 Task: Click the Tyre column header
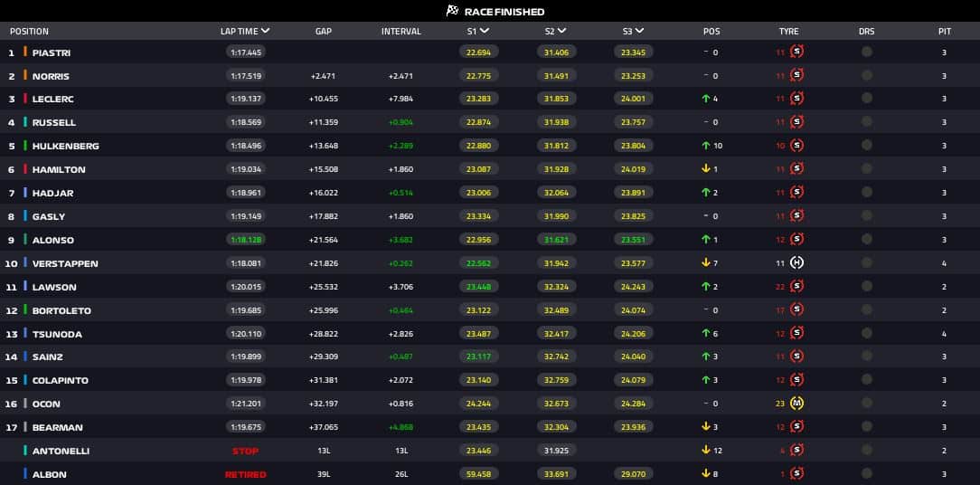pyautogui.click(x=788, y=32)
